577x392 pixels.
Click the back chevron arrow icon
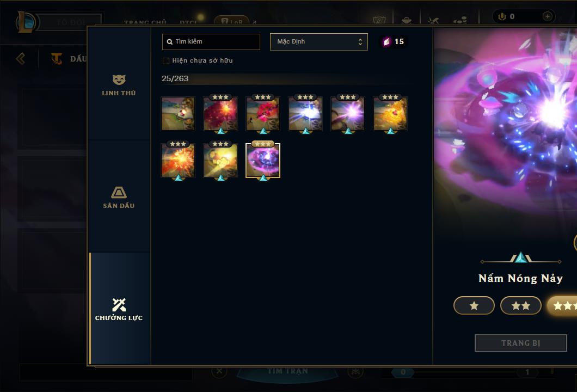[x=21, y=58]
